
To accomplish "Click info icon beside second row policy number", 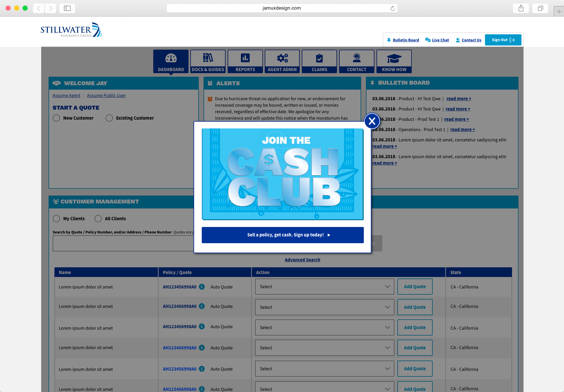I will [x=202, y=306].
